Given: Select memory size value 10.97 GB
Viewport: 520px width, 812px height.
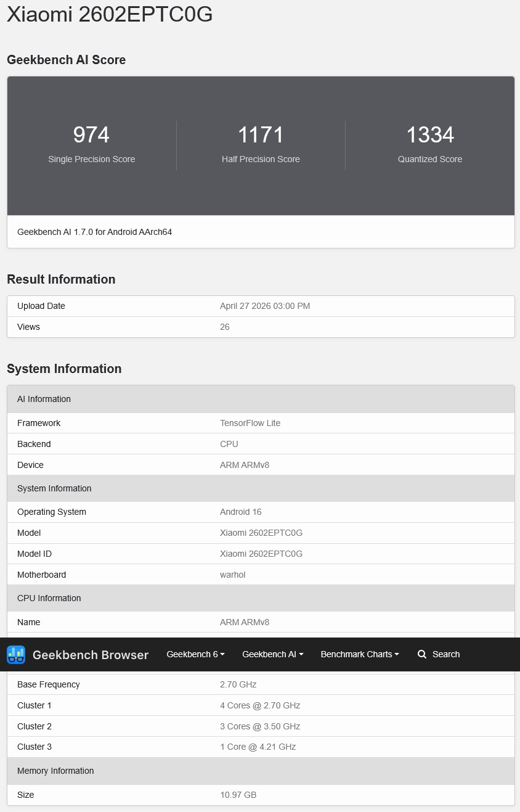Looking at the screenshot, I should pyautogui.click(x=238, y=795).
